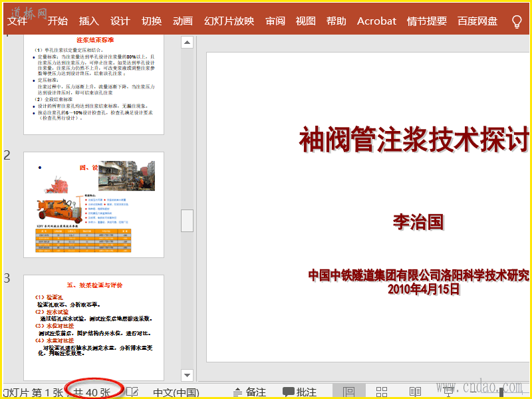Screen dimensions: 532x399
Task: Open the 帮助 tab
Action: (336, 21)
